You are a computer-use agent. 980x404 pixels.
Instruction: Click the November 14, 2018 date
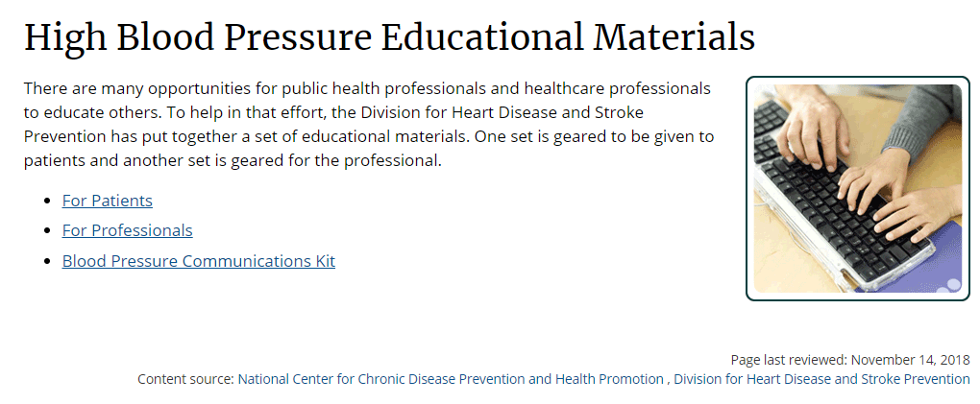click(911, 360)
